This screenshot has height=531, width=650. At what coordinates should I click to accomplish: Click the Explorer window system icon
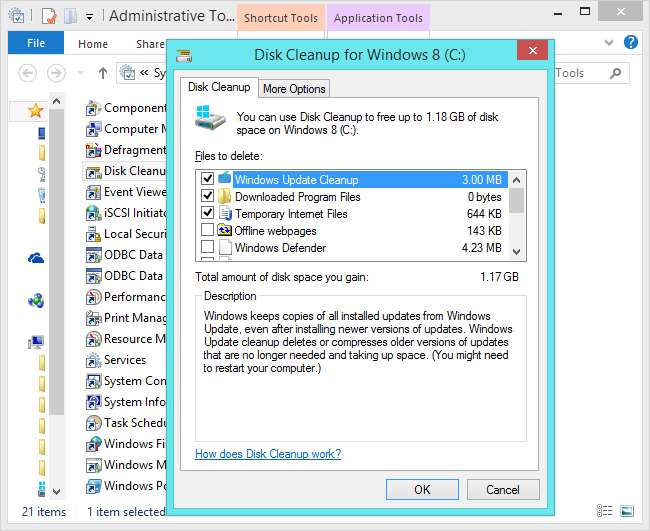(17, 16)
